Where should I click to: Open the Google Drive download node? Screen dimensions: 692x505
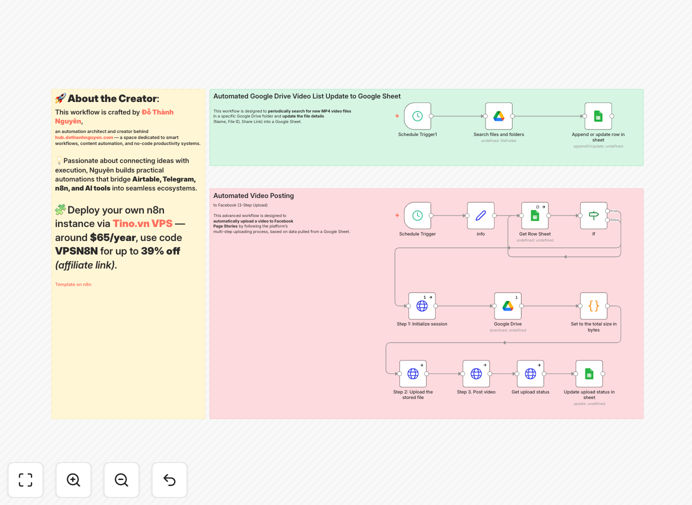click(x=508, y=306)
